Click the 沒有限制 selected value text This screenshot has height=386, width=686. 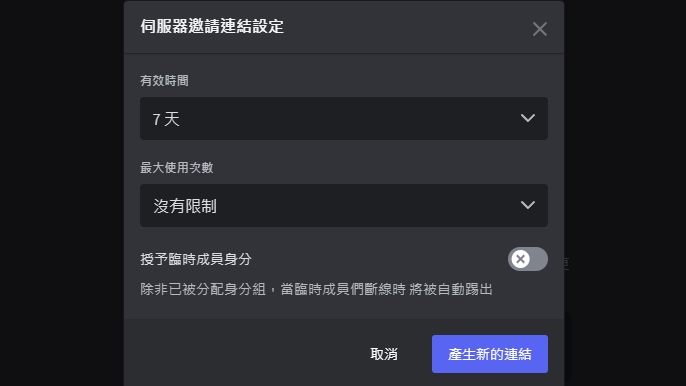point(185,206)
